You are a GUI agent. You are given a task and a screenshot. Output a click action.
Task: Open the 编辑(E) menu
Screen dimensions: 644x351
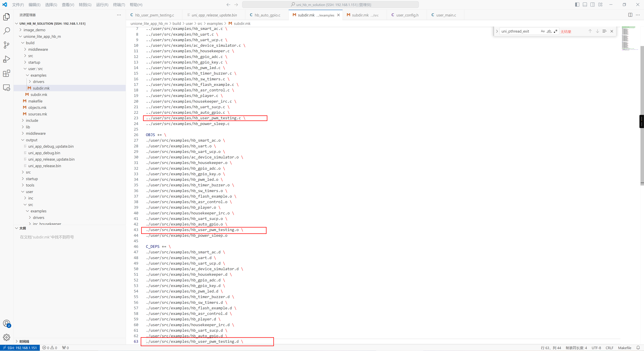(34, 5)
